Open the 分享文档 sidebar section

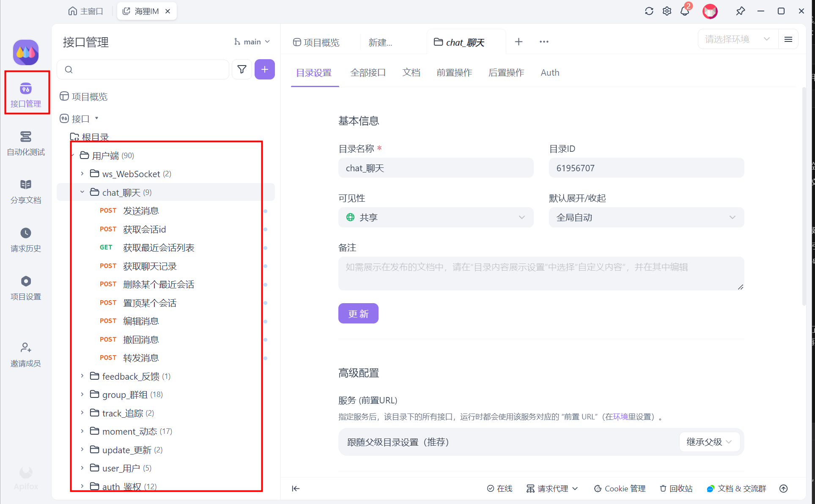[26, 192]
